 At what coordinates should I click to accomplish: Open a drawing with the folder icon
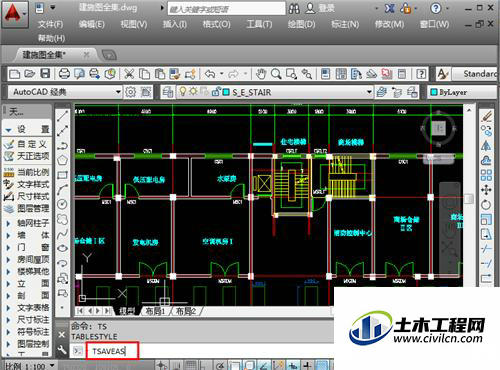[x=30, y=74]
